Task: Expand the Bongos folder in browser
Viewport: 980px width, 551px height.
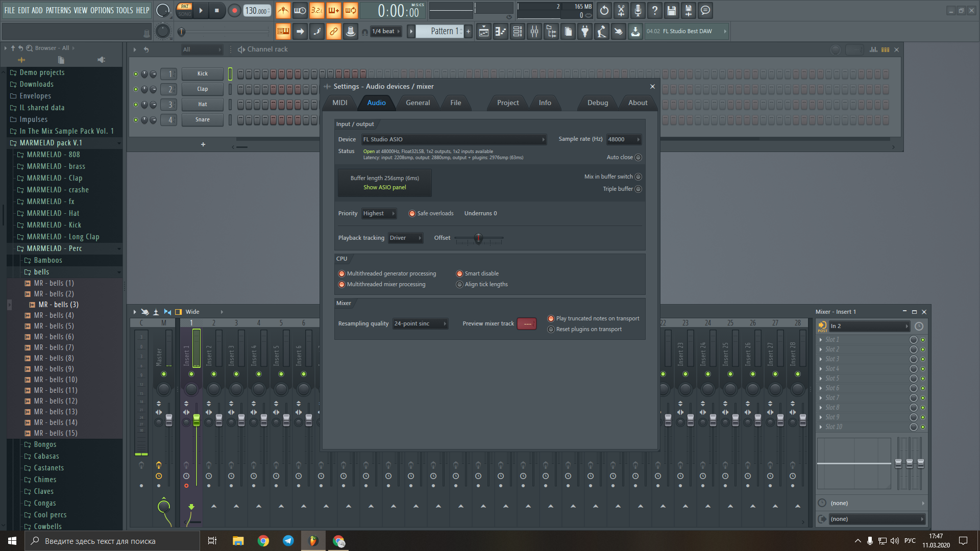Action: (x=45, y=445)
